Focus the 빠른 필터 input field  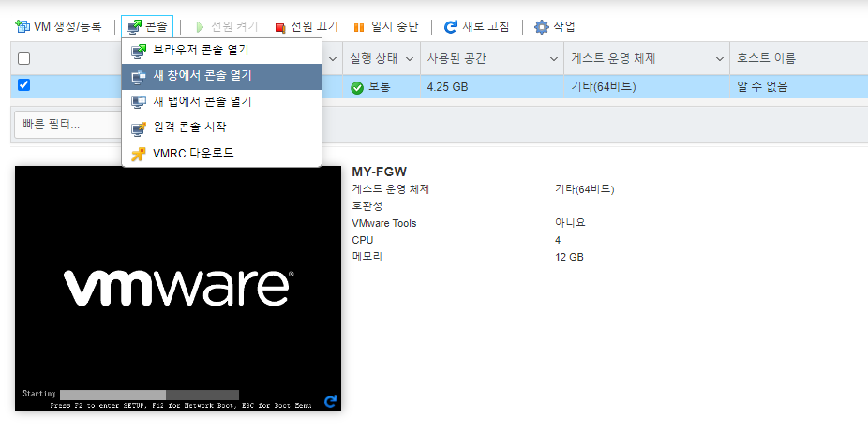coord(67,125)
